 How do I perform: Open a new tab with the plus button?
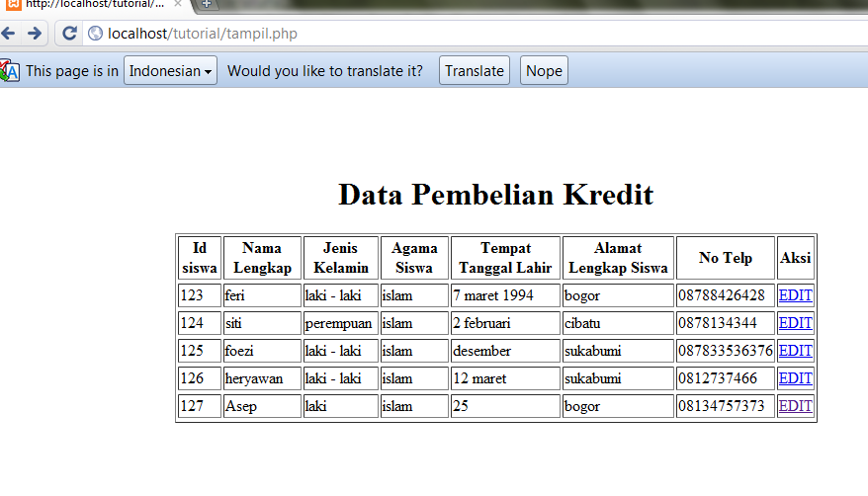pos(207,4)
